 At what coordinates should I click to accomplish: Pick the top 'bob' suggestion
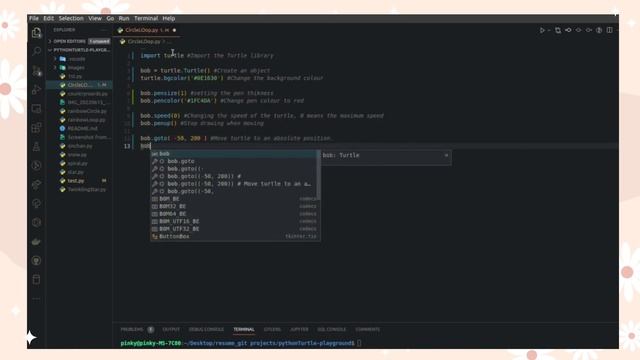tap(235, 154)
